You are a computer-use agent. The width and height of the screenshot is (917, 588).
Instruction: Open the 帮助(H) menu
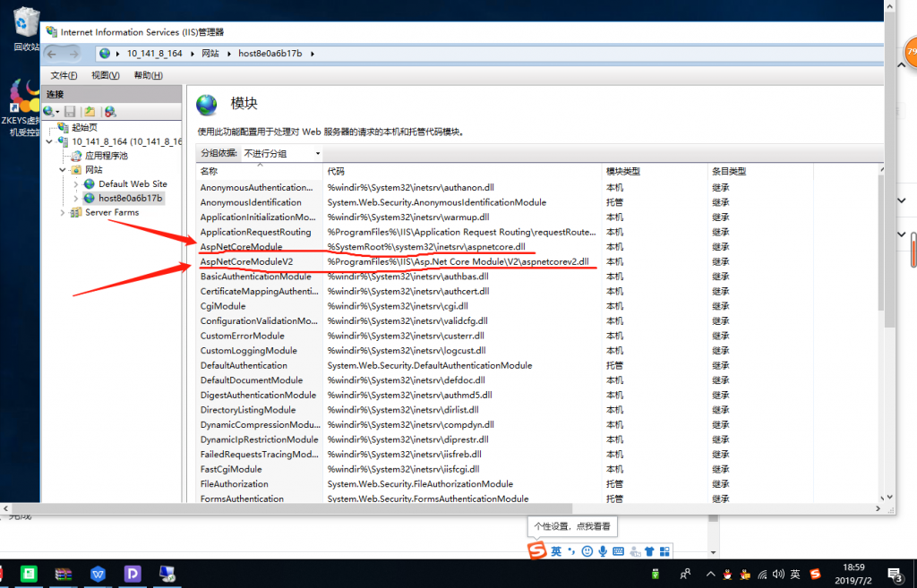point(148,75)
